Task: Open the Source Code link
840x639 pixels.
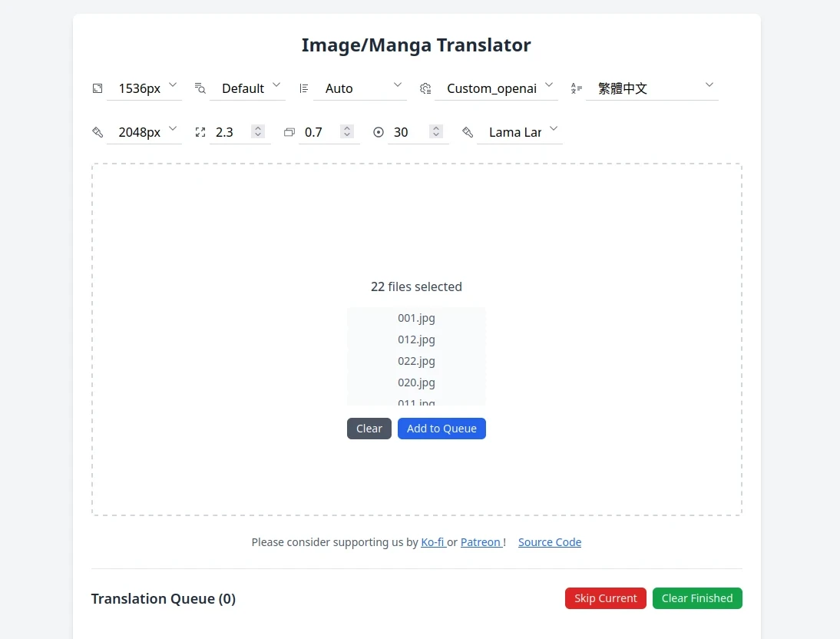Action: tap(550, 542)
